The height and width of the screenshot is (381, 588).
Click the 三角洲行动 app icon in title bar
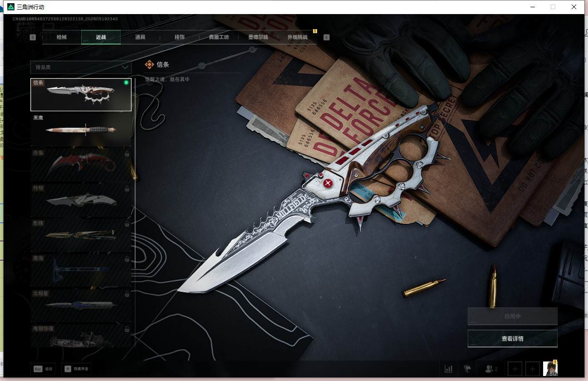(11, 7)
